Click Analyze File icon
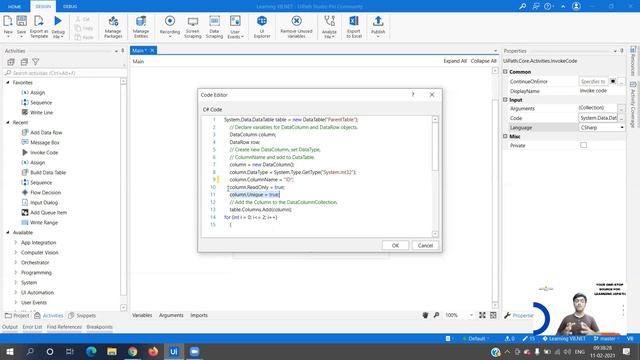Screen dimensions: 640x360 329,21
